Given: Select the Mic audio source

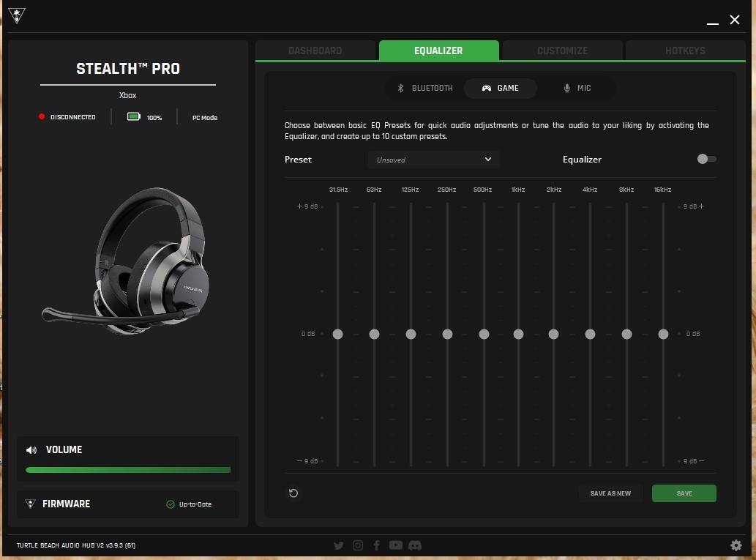Looking at the screenshot, I should click(x=576, y=89).
